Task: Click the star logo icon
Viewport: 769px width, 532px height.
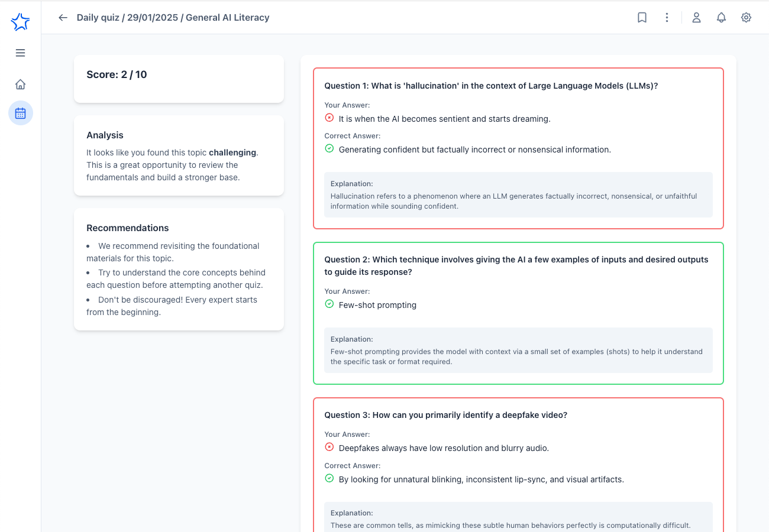Action: (20, 22)
